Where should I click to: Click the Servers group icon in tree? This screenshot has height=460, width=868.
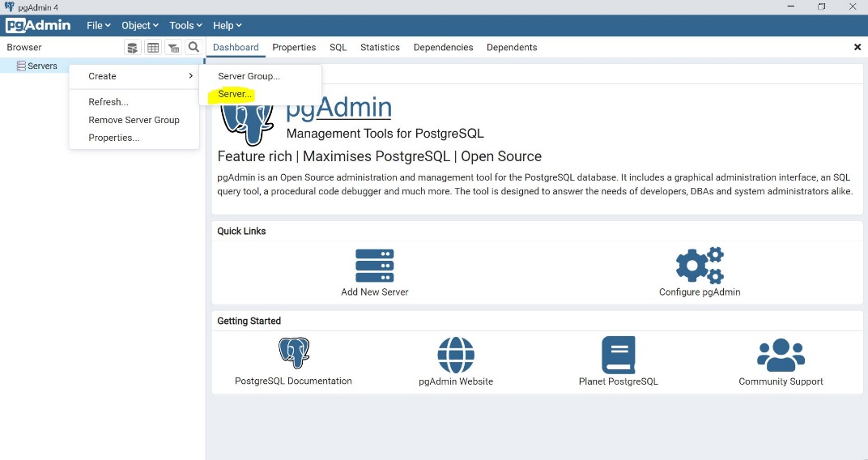pyautogui.click(x=21, y=66)
